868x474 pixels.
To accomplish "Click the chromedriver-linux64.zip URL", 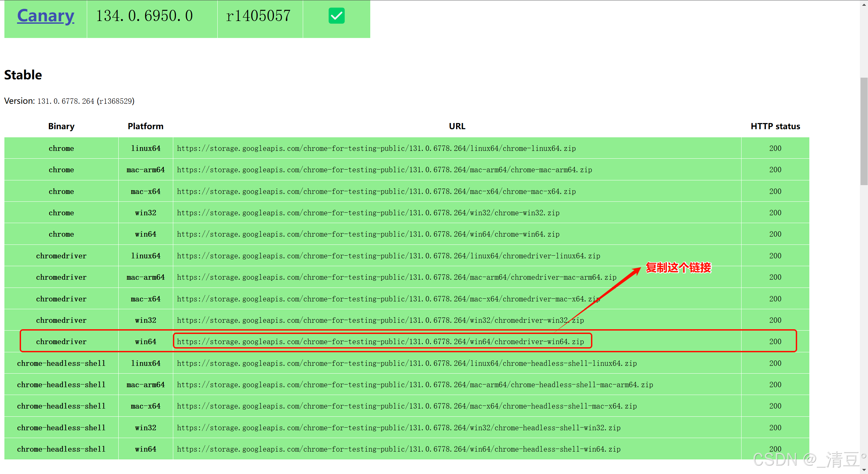I will 389,256.
